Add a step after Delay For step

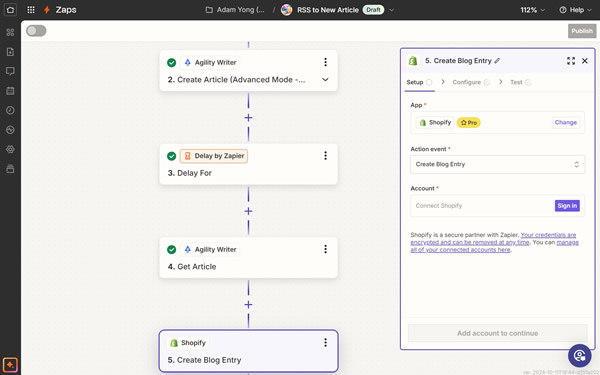[248, 211]
